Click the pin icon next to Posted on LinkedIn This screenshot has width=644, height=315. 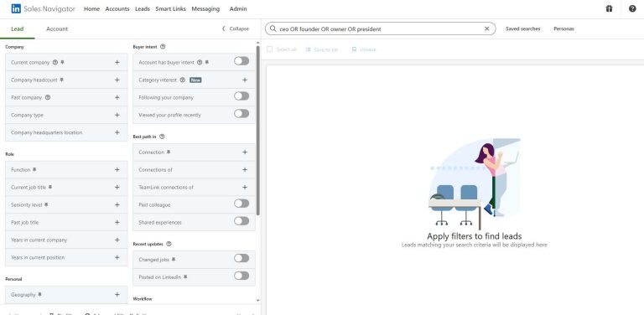click(185, 277)
